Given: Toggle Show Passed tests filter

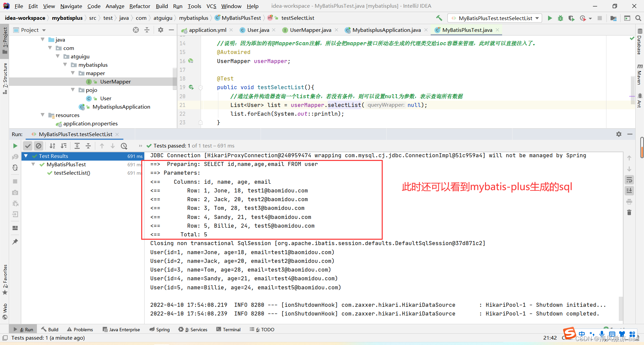Looking at the screenshot, I should pos(28,146).
